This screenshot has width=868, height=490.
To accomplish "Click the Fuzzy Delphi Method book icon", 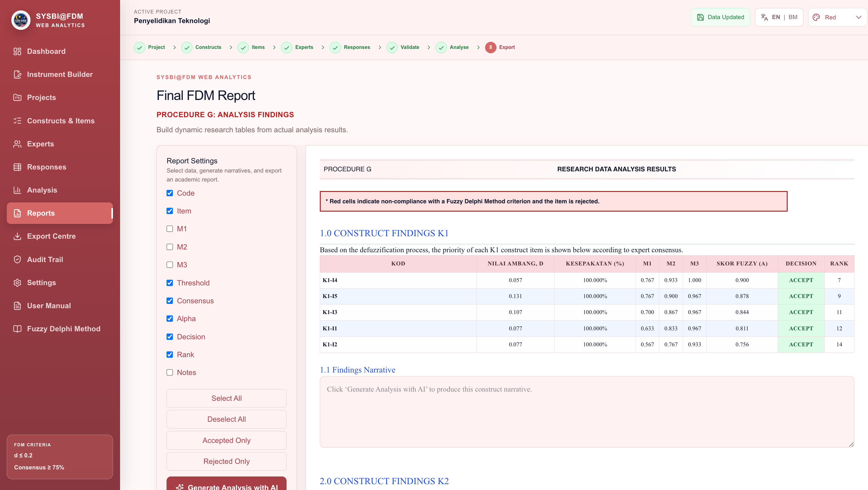I will coord(17,329).
